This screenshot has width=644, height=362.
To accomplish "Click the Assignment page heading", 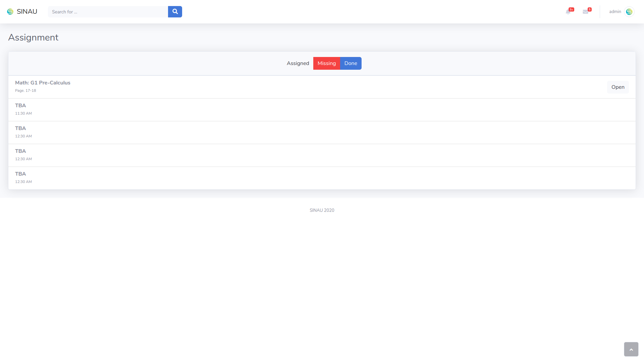I will tap(33, 38).
